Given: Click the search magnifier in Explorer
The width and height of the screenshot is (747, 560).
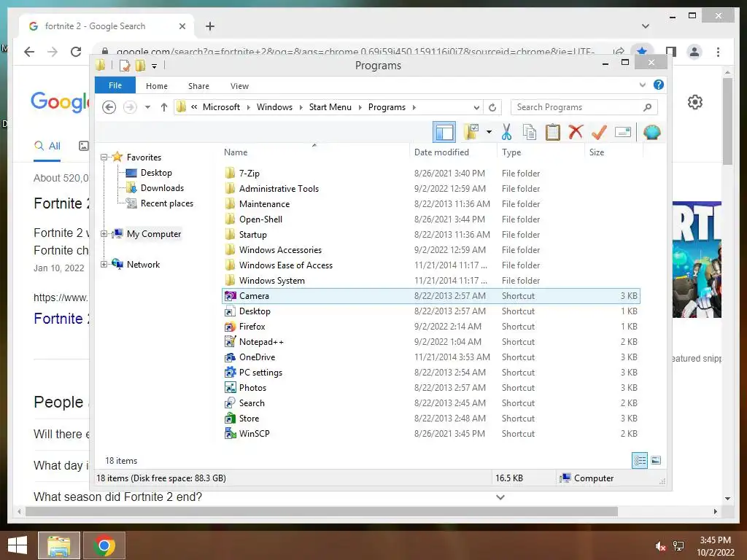Looking at the screenshot, I should point(647,107).
